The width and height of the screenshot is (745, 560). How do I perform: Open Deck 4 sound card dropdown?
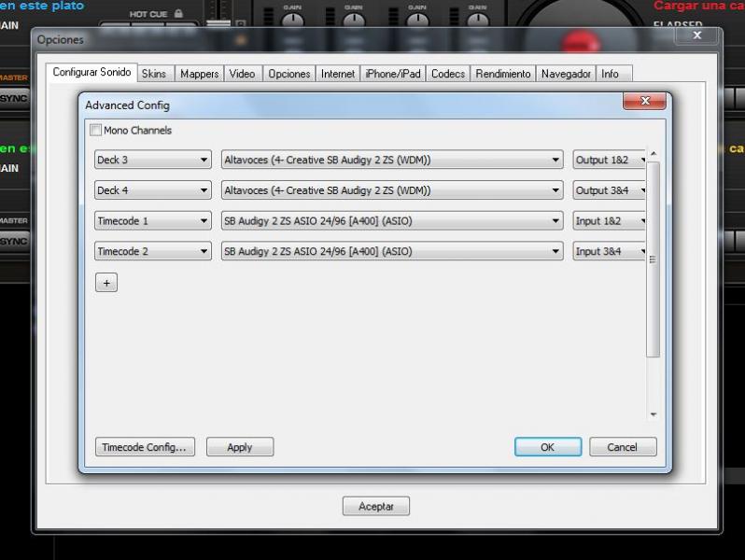click(x=392, y=190)
